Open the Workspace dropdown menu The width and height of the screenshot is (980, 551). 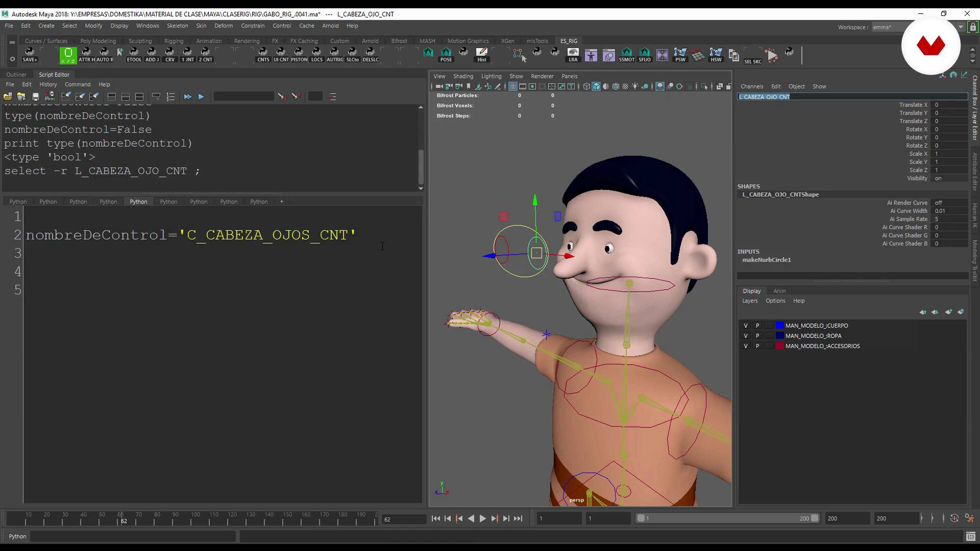pyautogui.click(x=961, y=27)
